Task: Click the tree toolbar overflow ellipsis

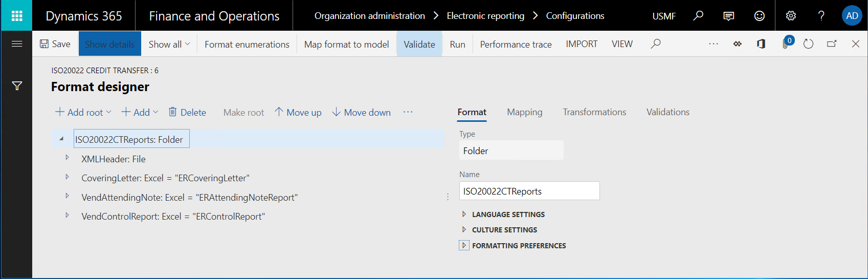Action: (408, 112)
